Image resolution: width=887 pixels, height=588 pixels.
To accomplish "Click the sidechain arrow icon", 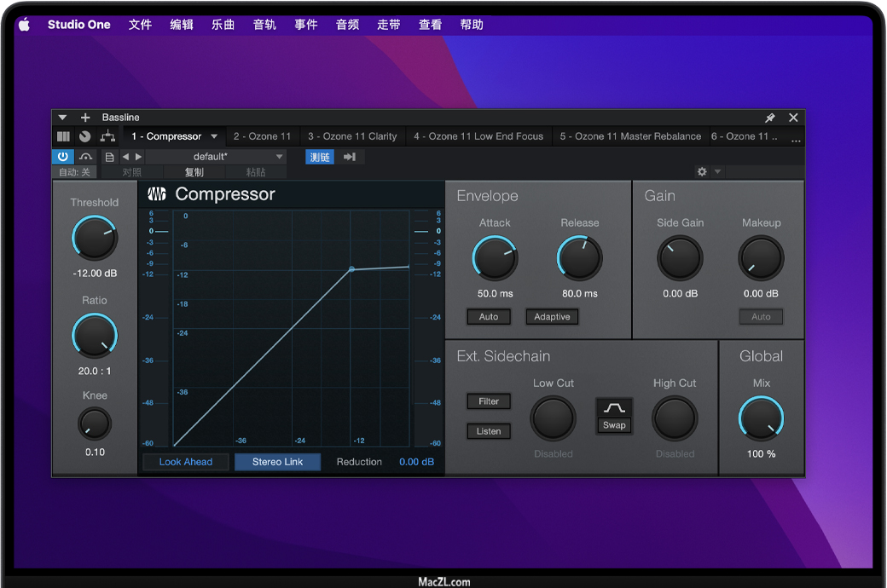I will pyautogui.click(x=350, y=157).
